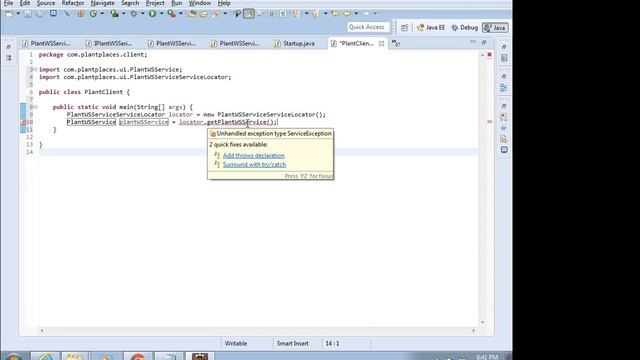The height and width of the screenshot is (360, 640).
Task: Click Add throws declaration quick fix
Action: pos(253,156)
